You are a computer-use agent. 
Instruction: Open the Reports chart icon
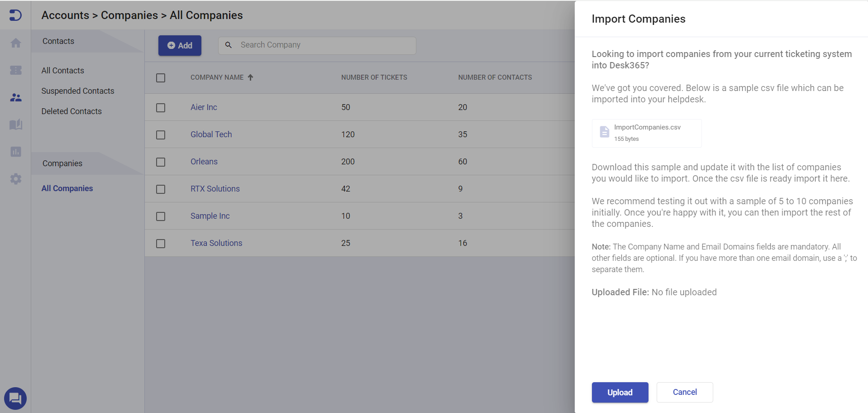coord(15,152)
